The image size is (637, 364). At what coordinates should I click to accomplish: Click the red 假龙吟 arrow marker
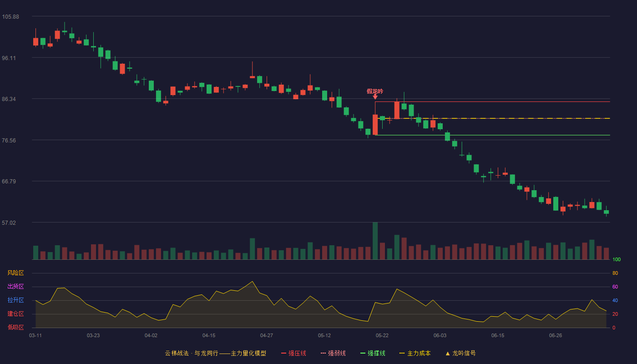[375, 96]
